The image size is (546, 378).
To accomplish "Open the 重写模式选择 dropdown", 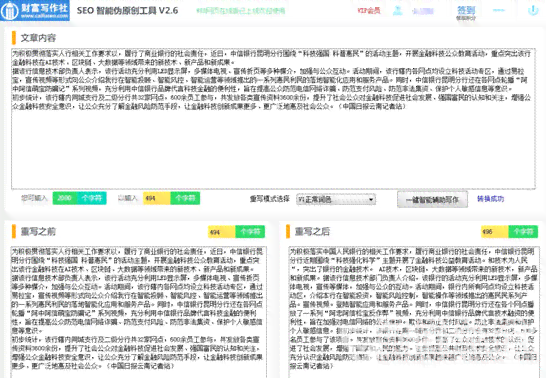I will tap(336, 199).
